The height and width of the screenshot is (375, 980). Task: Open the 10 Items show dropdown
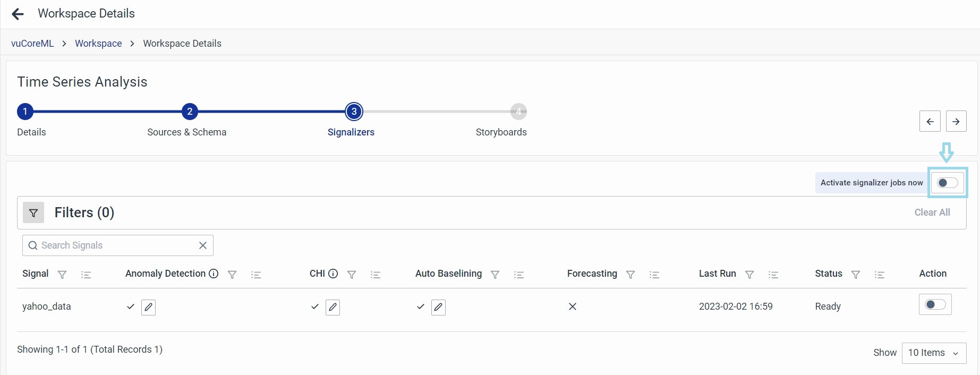pyautogui.click(x=934, y=353)
